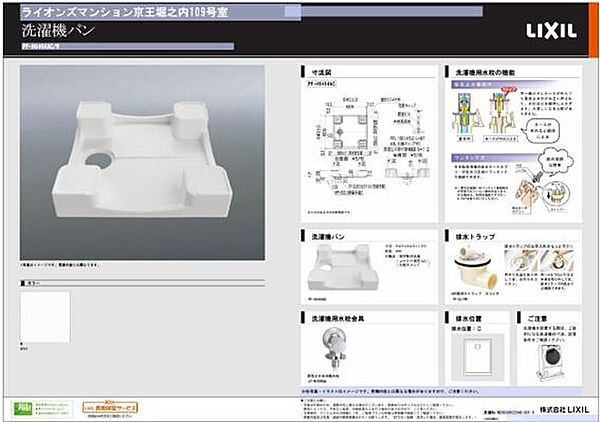Viewport: 600px width, 422px height.
Task: Click the drain trap cleaning photos
Action: click(540, 260)
